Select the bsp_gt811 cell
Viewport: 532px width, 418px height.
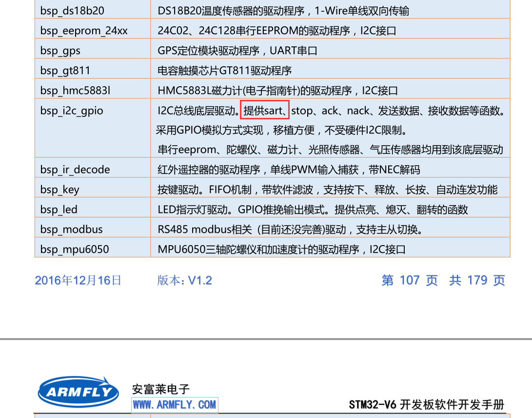[x=93, y=69]
